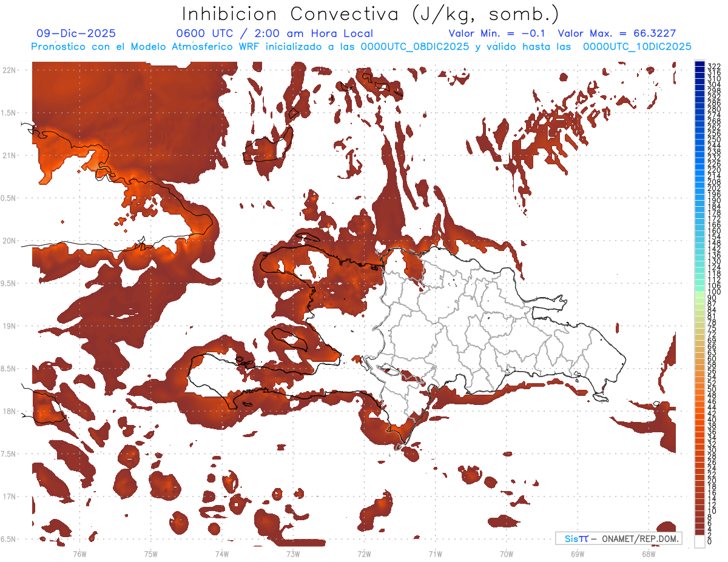Click the color scale value "160"
The width and height of the screenshot is (728, 562).
click(x=714, y=231)
